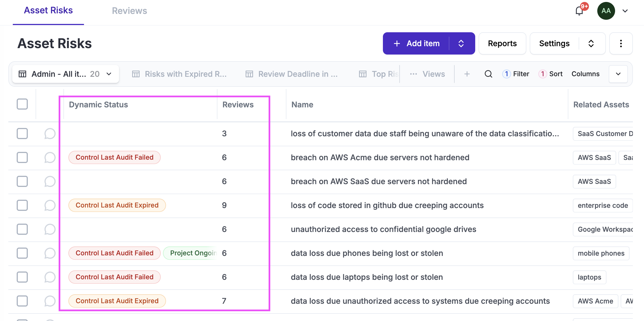Expand the Add item split arrow
The image size is (644, 321).
tap(461, 43)
